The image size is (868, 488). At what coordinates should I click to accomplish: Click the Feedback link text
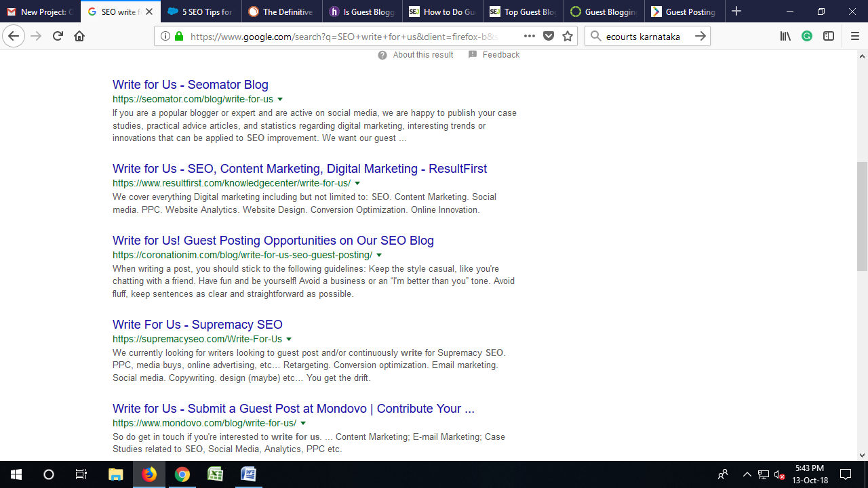(501, 55)
